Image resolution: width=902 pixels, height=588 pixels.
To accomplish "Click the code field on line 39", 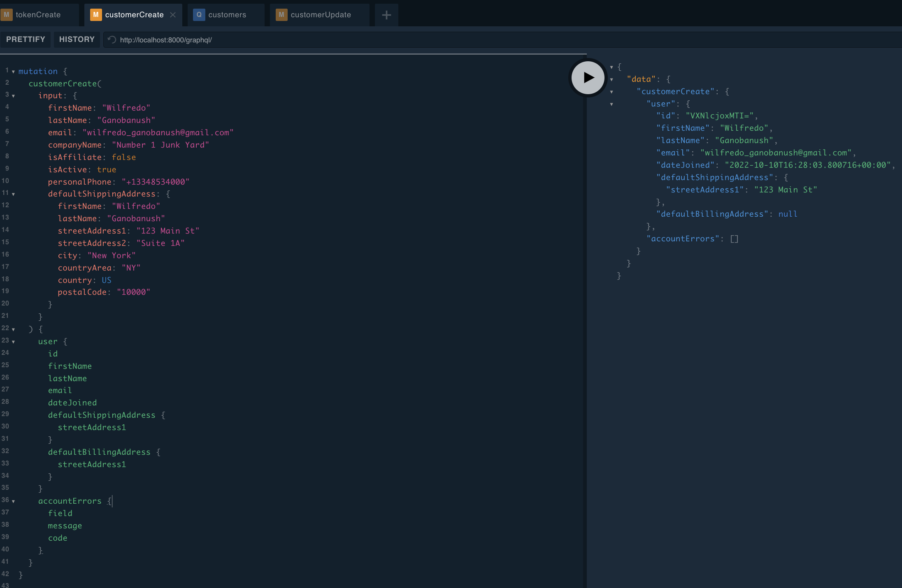I will (58, 538).
